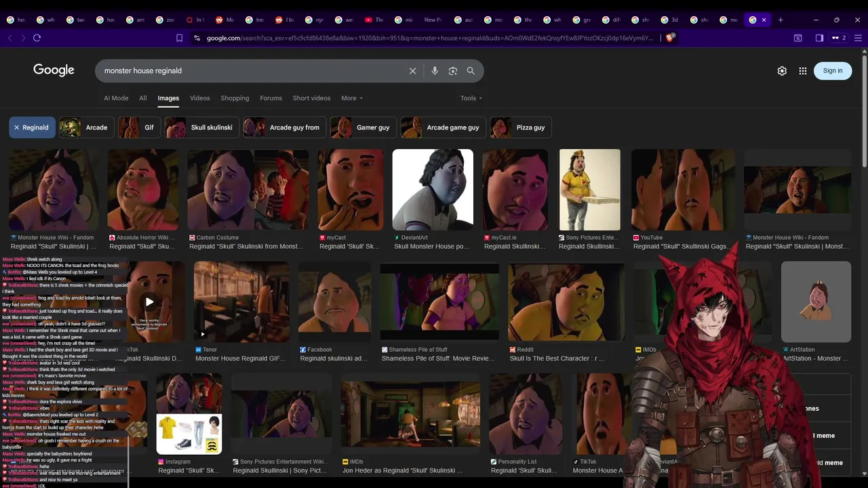Open the Instagram costume guide thumbnail
Viewport: 868px width, 488px height.
click(x=189, y=413)
